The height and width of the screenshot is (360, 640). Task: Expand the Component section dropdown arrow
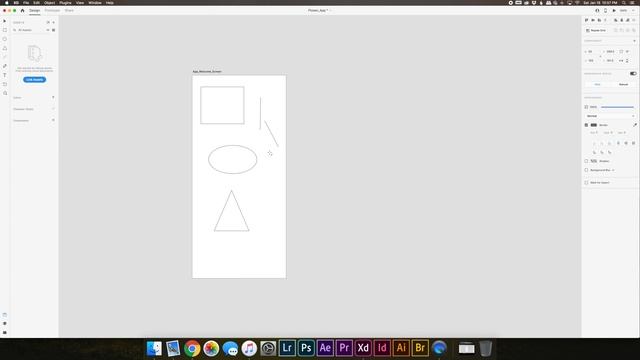(x=634, y=41)
